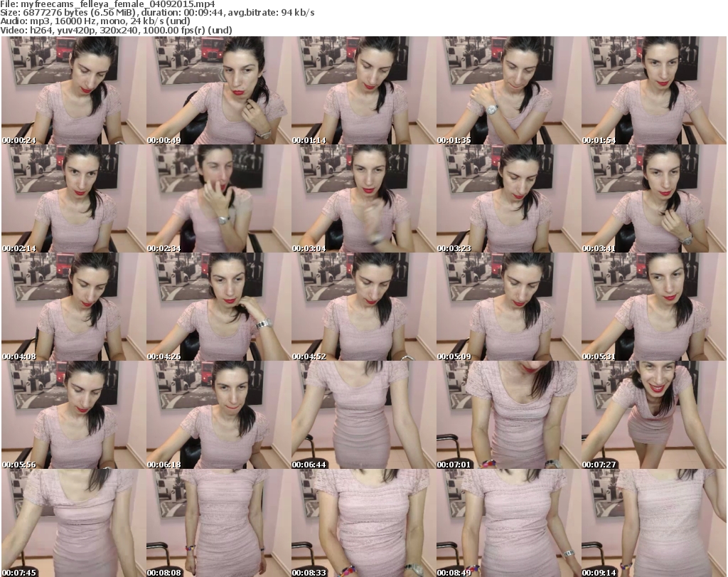Click the thumbnail at timestamp 00:05:56
Viewport: 728px width, 577px height.
pyautogui.click(x=74, y=415)
